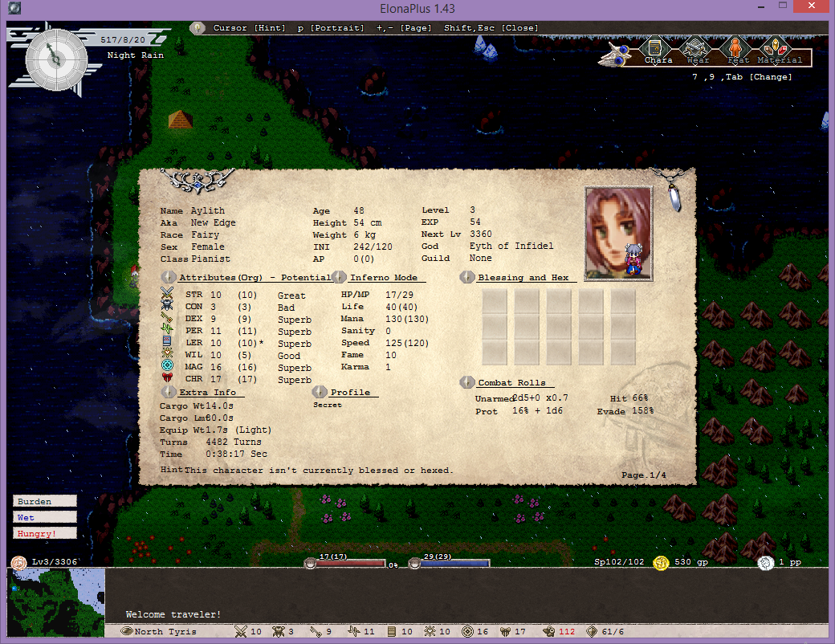Image resolution: width=835 pixels, height=644 pixels.
Task: Click the MAG circle icon
Action: pyautogui.click(x=167, y=365)
